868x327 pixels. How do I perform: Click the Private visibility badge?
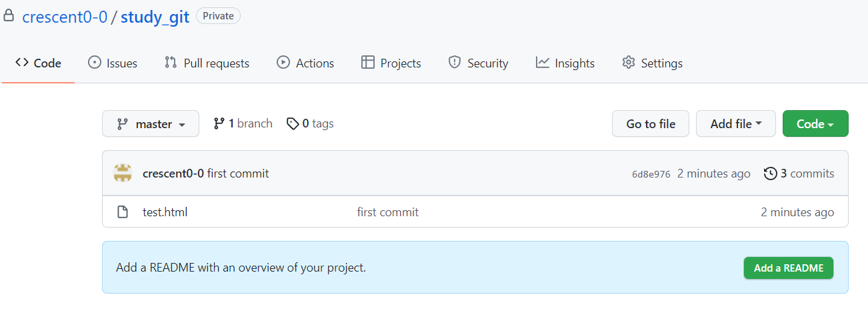[x=218, y=16]
